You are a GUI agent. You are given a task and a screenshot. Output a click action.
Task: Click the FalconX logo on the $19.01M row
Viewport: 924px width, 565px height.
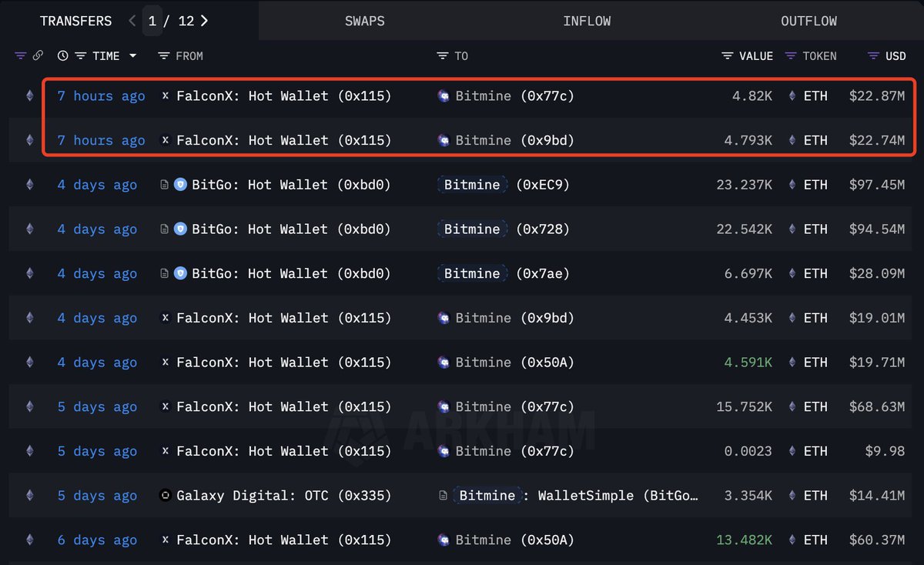coord(165,318)
